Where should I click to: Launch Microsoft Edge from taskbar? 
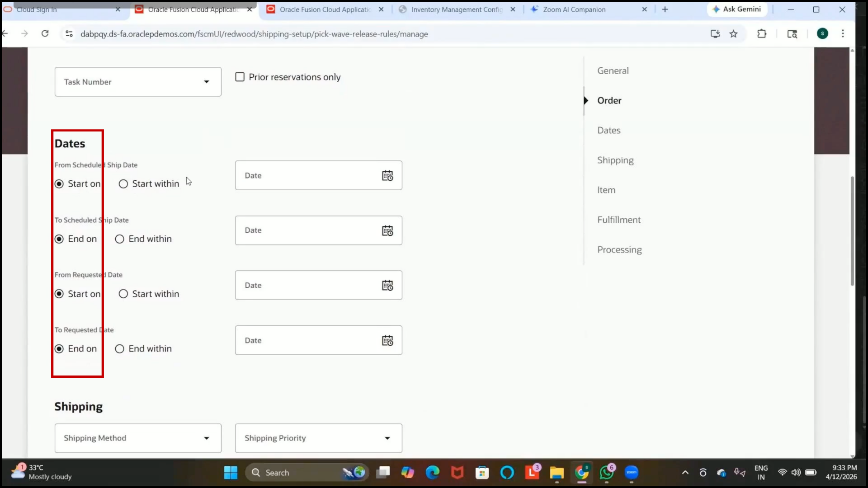coord(432,473)
